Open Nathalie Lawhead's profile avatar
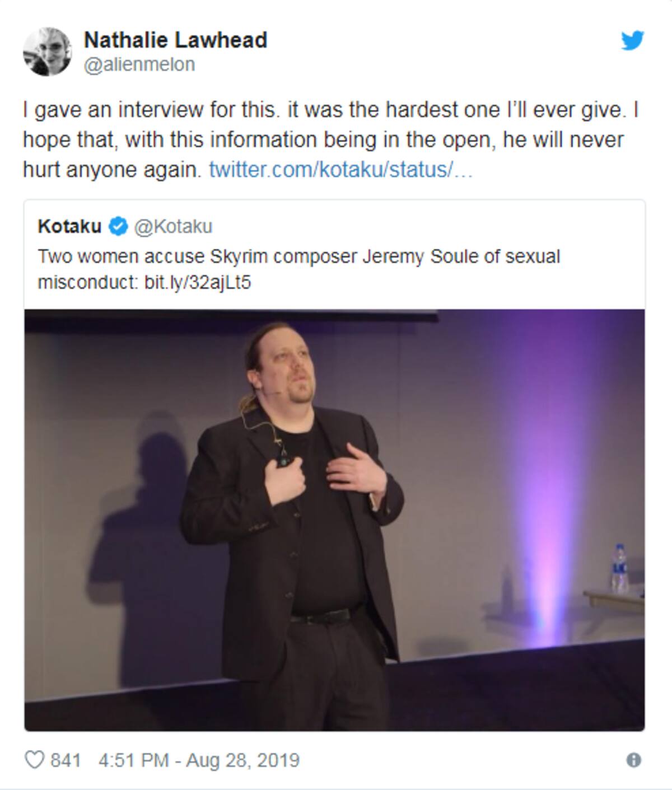 coord(47,51)
